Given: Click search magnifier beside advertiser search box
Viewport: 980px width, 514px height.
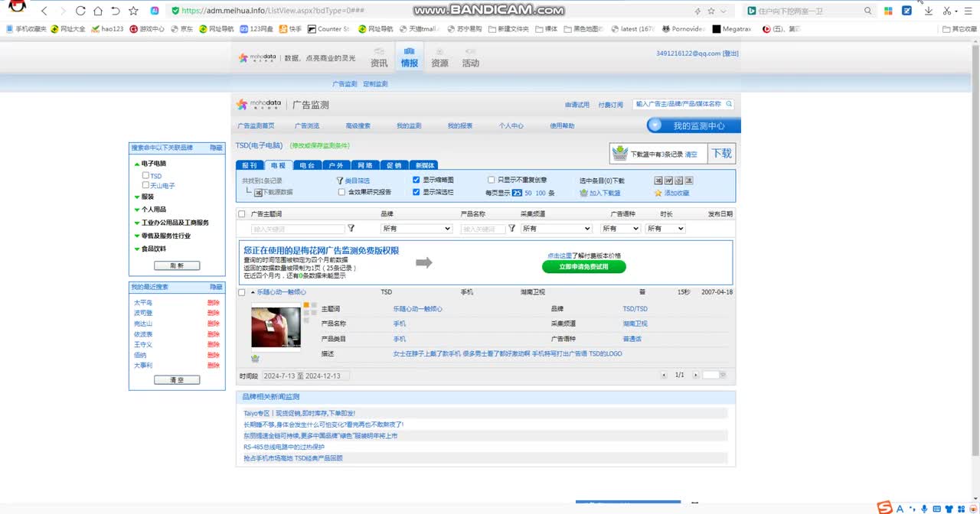Looking at the screenshot, I should pos(729,104).
